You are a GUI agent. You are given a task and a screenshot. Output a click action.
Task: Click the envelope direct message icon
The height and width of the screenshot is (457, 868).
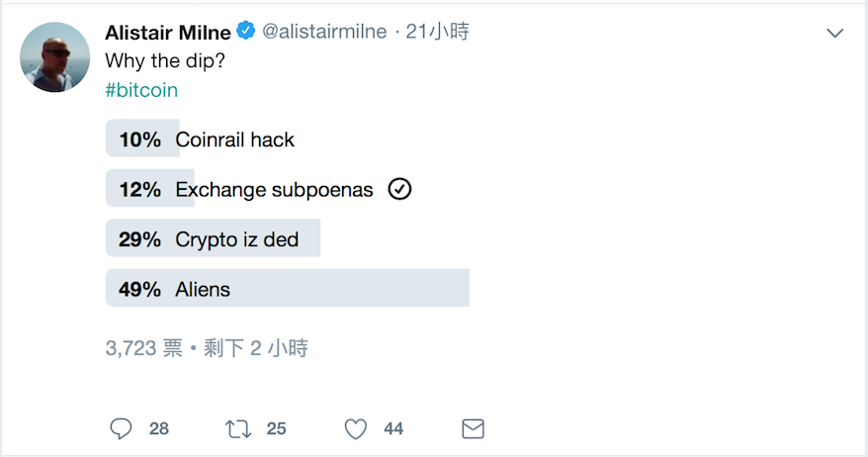[474, 428]
